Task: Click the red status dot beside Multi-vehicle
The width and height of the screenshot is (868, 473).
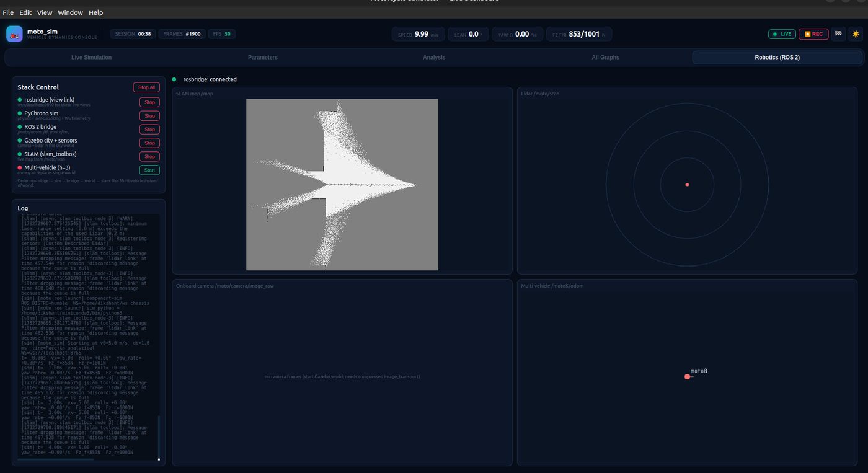Action: coord(20,167)
